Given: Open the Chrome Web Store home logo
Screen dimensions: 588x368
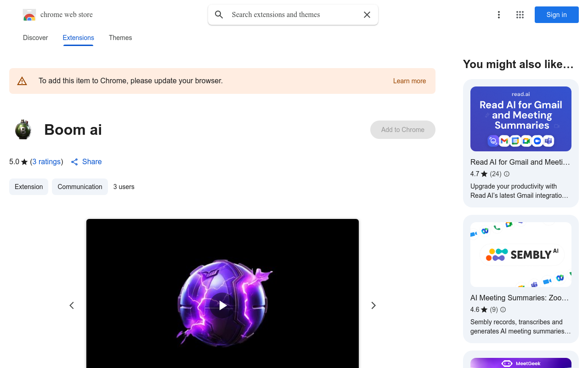Looking at the screenshot, I should [x=57, y=15].
